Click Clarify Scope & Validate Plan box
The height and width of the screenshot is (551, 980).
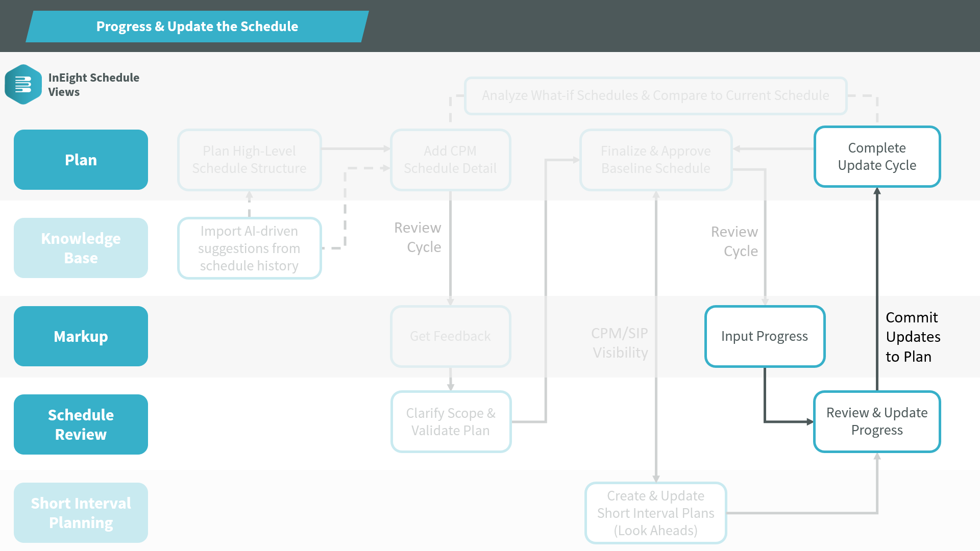pyautogui.click(x=450, y=421)
